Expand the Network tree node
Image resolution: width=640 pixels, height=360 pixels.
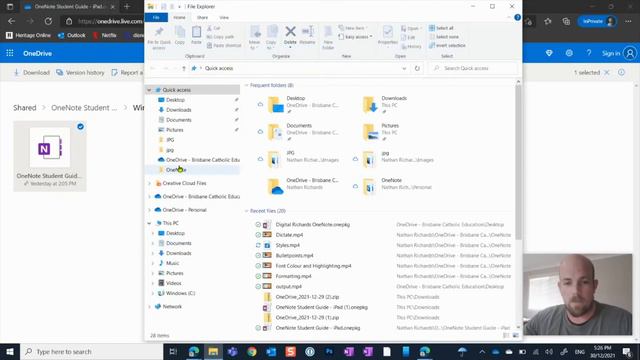point(149,307)
